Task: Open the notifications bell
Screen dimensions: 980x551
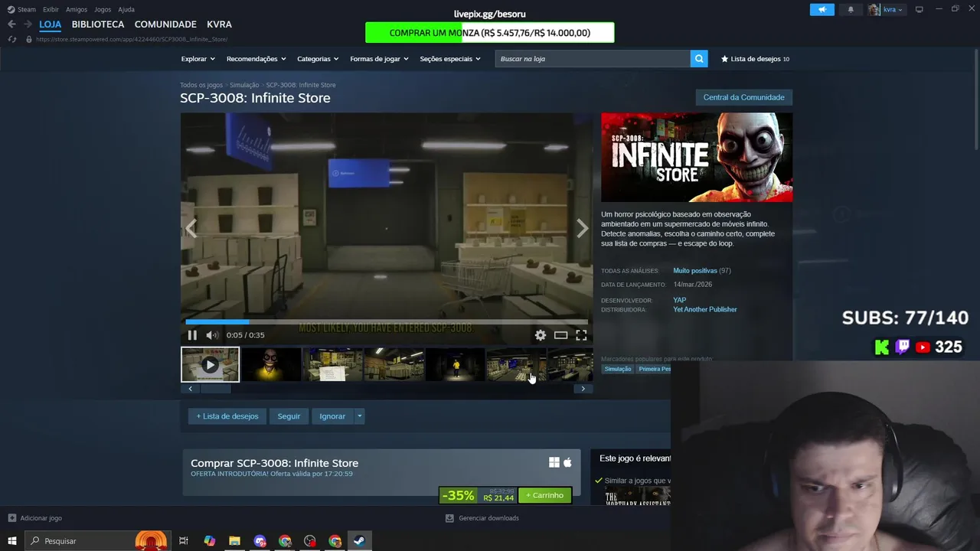Action: point(851,9)
